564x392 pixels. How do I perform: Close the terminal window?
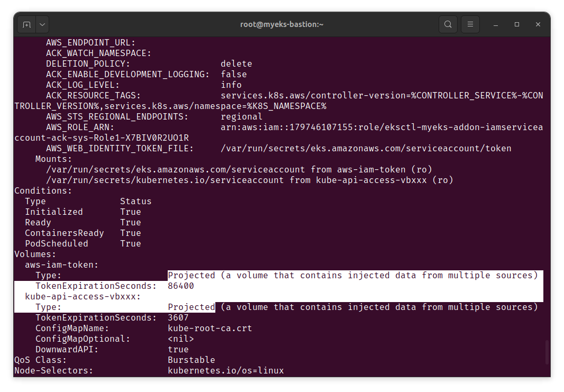click(x=538, y=24)
